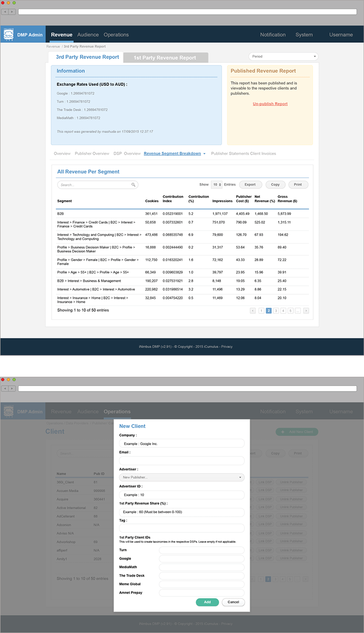
Task: Open the Audience menu in the upper revenue window
Action: tap(88, 35)
